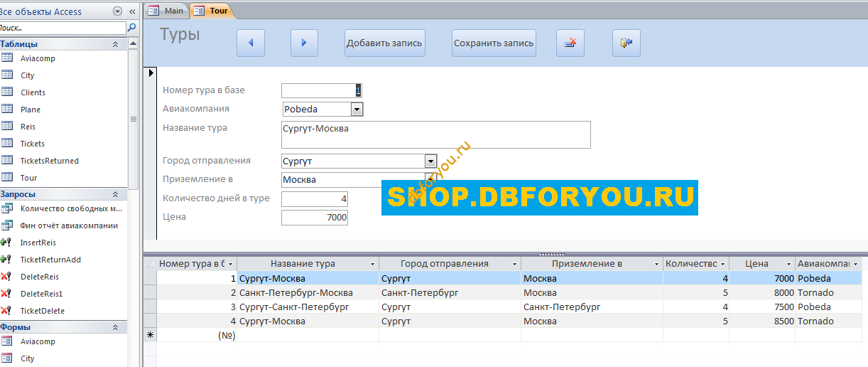Select the Количеств column header dropdown
The height and width of the screenshot is (367, 868).
(x=722, y=264)
